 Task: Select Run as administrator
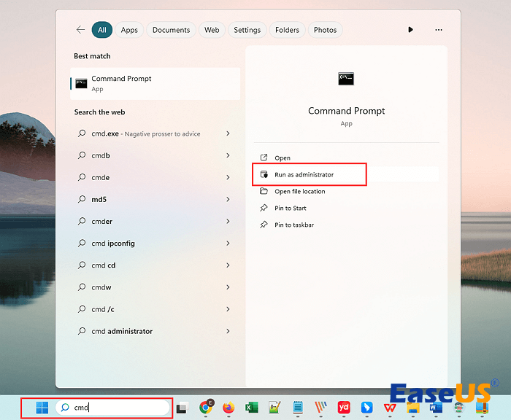coord(304,175)
